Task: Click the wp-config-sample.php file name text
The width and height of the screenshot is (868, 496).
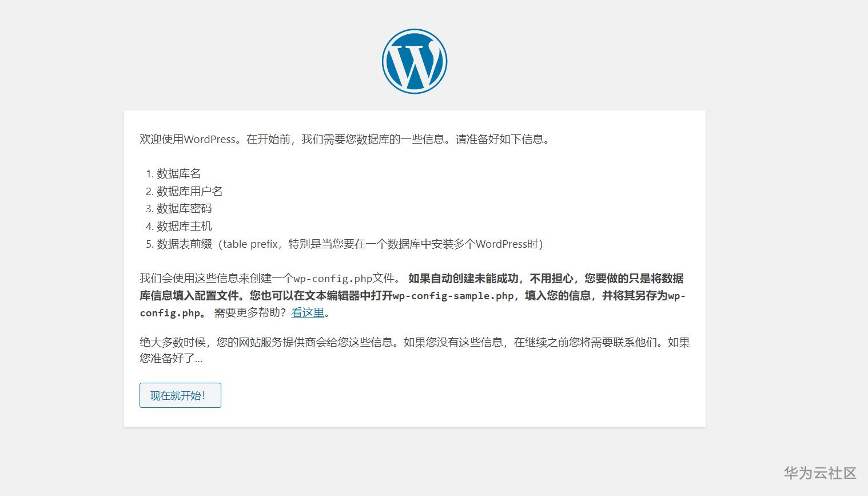Action: tap(453, 296)
